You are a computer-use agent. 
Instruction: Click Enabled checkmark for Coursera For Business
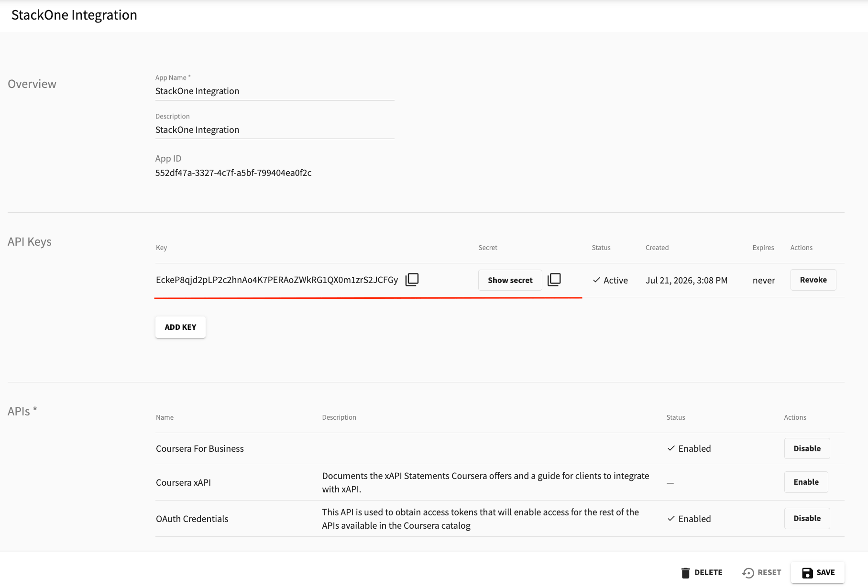point(671,448)
